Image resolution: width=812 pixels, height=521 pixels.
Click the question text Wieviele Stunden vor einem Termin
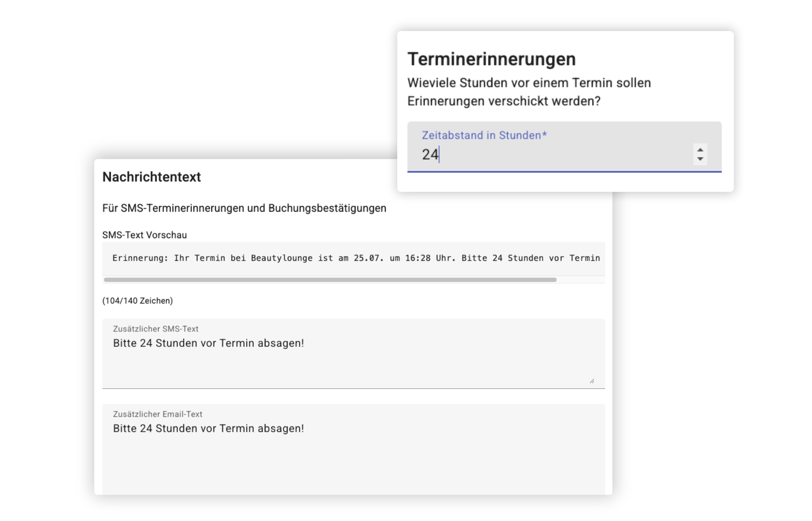[528, 83]
